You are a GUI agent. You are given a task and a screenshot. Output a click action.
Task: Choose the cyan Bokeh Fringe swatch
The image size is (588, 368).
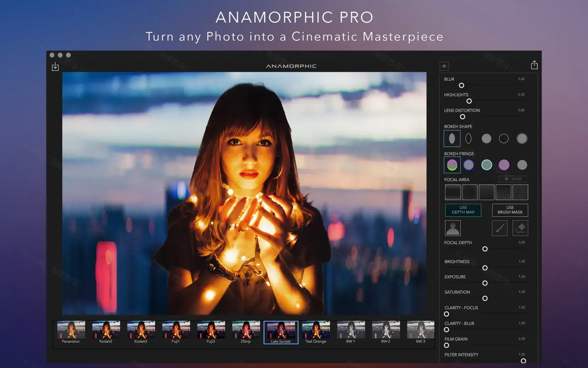pyautogui.click(x=486, y=165)
